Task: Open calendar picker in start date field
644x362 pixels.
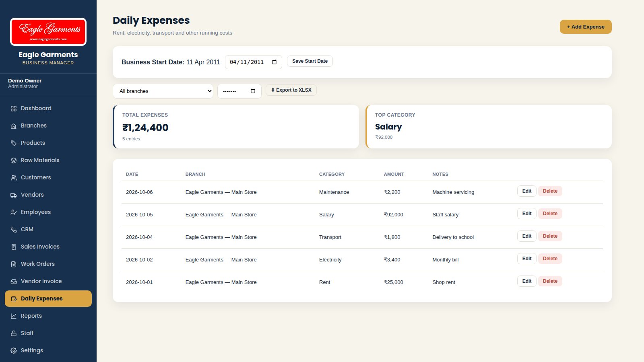Action: pos(274,62)
